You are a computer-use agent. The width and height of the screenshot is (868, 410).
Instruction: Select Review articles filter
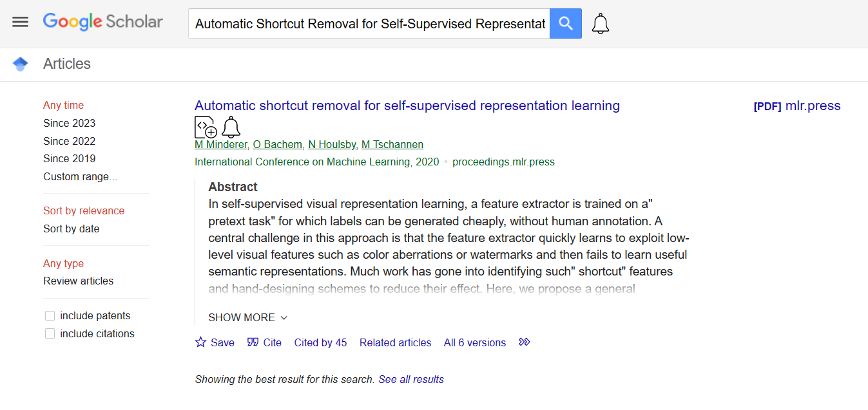click(77, 281)
